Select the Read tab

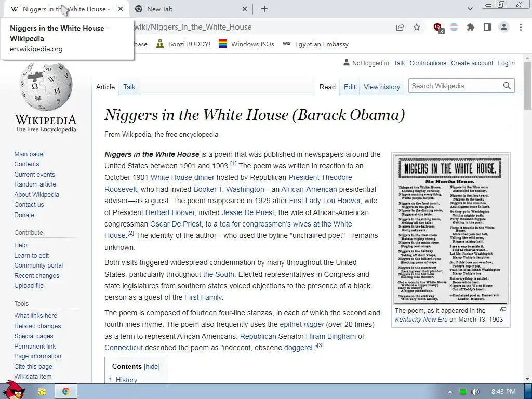click(327, 87)
